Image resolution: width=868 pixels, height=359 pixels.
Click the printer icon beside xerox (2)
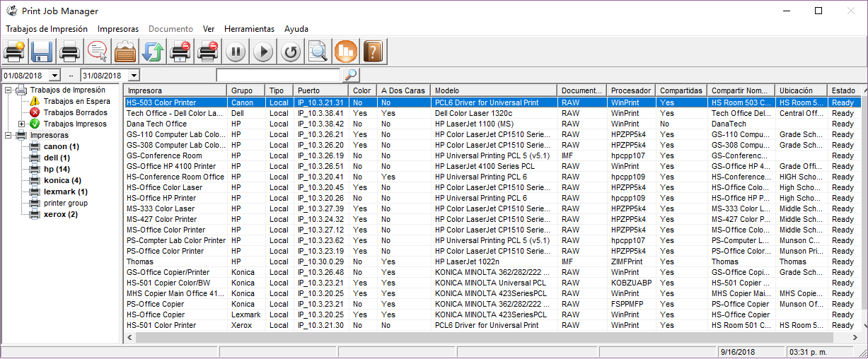click(x=35, y=214)
